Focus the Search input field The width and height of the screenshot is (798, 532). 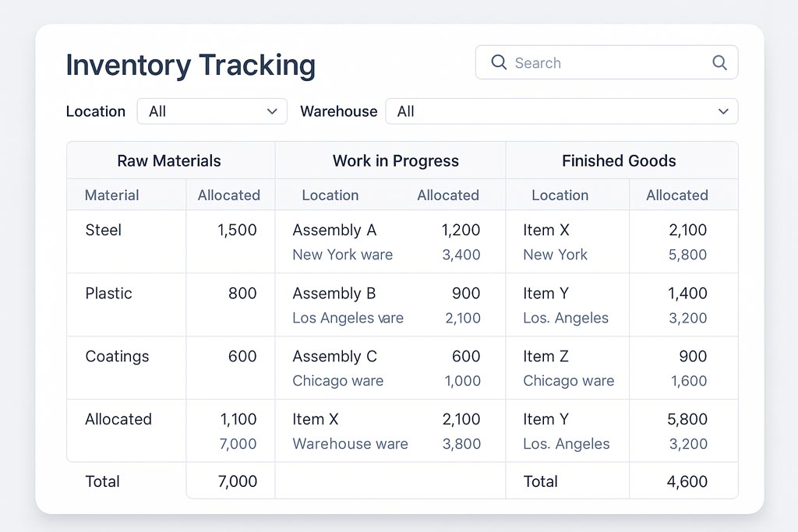click(606, 62)
